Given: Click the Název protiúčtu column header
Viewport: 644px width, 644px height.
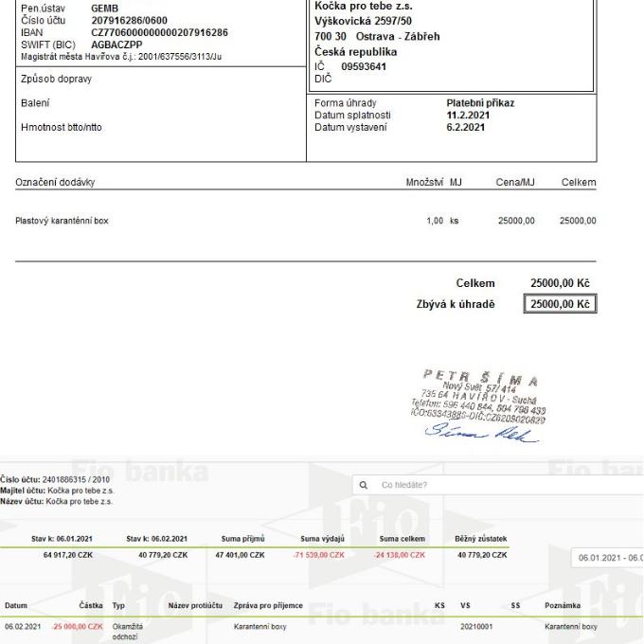Looking at the screenshot, I should point(195,605).
